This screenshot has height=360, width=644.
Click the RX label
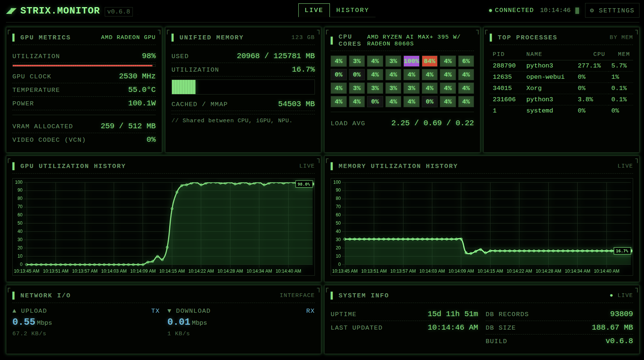tap(310, 311)
